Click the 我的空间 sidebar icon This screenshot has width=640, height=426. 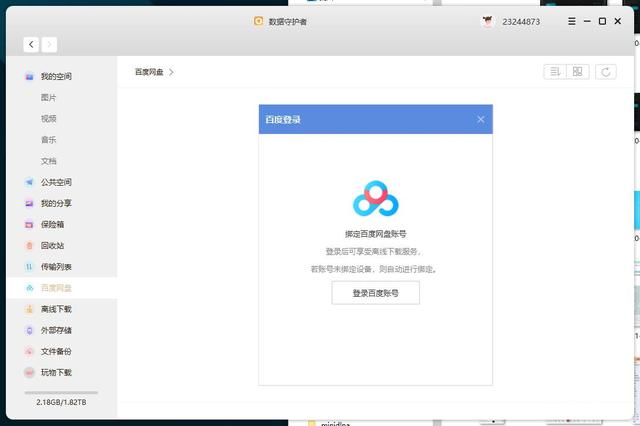[29, 76]
